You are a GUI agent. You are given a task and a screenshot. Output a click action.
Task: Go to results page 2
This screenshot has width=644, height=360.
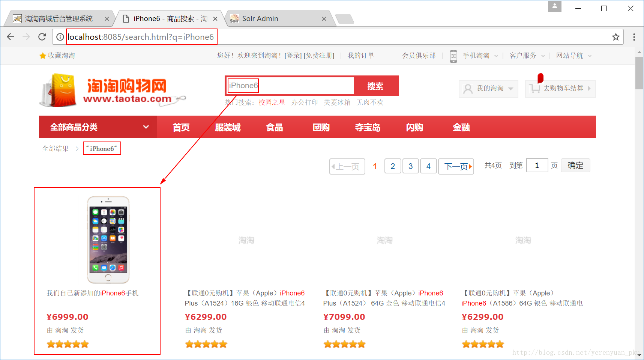coord(393,166)
